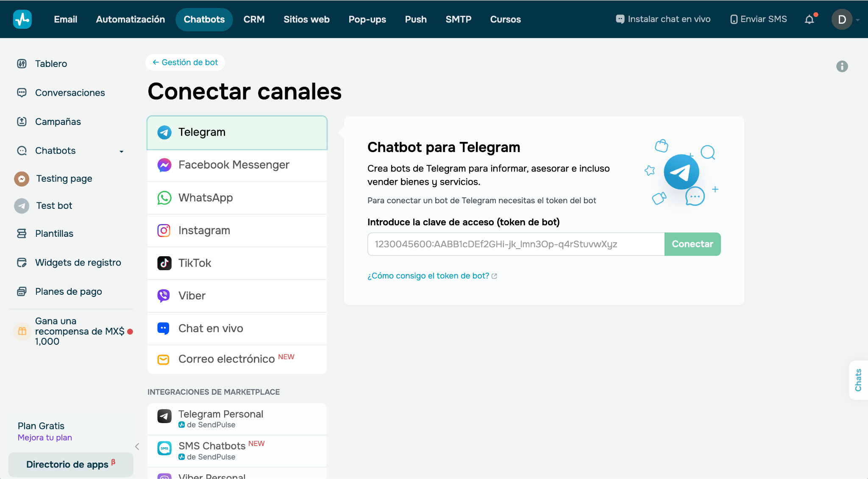
Task: Open Chatbots top menu tab
Action: pos(204,19)
